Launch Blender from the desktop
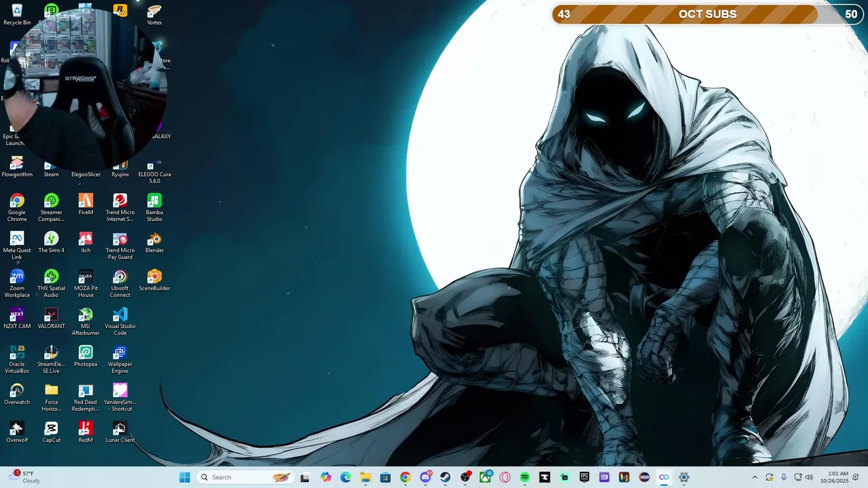Screen dimensions: 868x488 (155, 243)
